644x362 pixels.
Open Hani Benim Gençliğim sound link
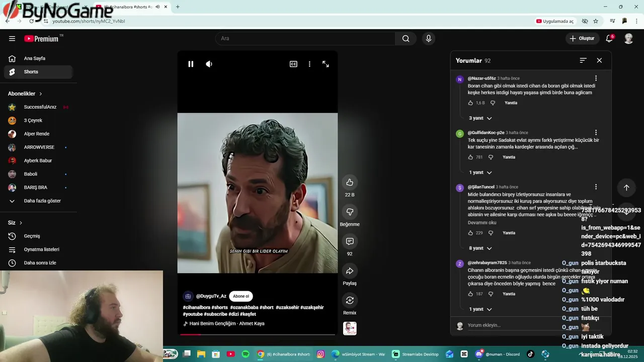click(227, 324)
